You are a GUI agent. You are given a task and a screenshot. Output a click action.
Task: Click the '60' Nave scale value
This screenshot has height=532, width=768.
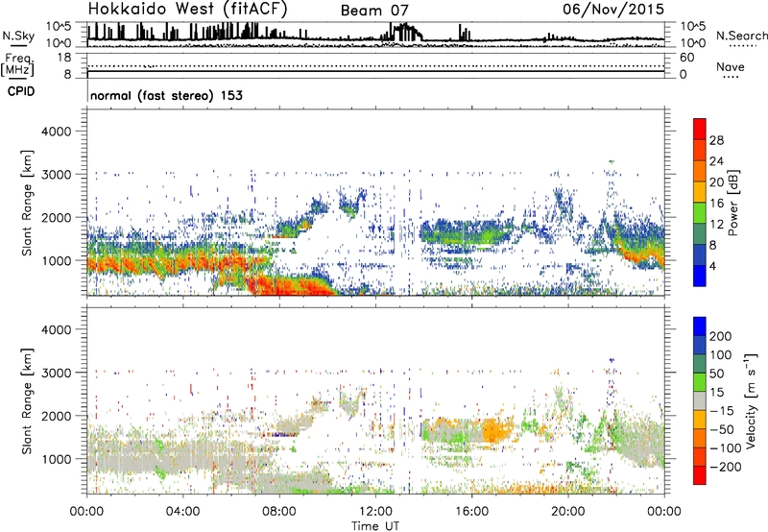point(687,58)
